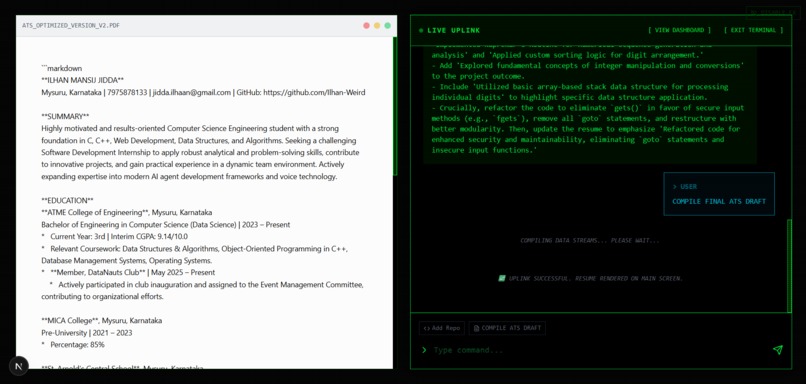Click the COMPILE ATS DRAFT button
This screenshot has height=384, width=806.
click(507, 328)
